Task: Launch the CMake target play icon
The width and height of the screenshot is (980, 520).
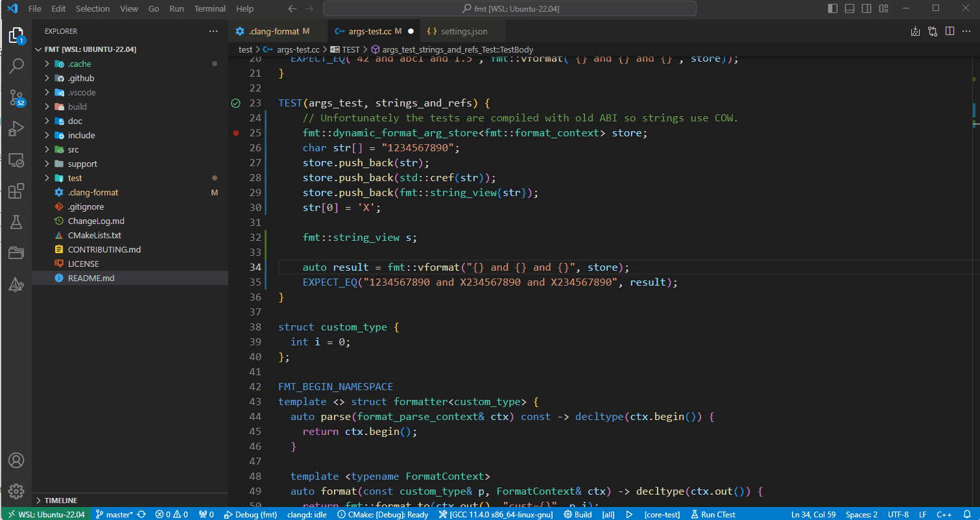Action: (629, 515)
